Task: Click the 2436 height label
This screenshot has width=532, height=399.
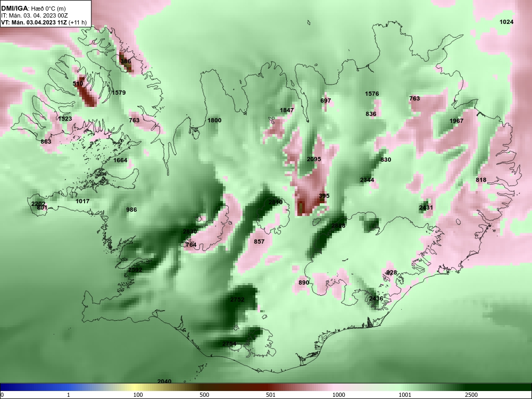Action: (x=376, y=298)
